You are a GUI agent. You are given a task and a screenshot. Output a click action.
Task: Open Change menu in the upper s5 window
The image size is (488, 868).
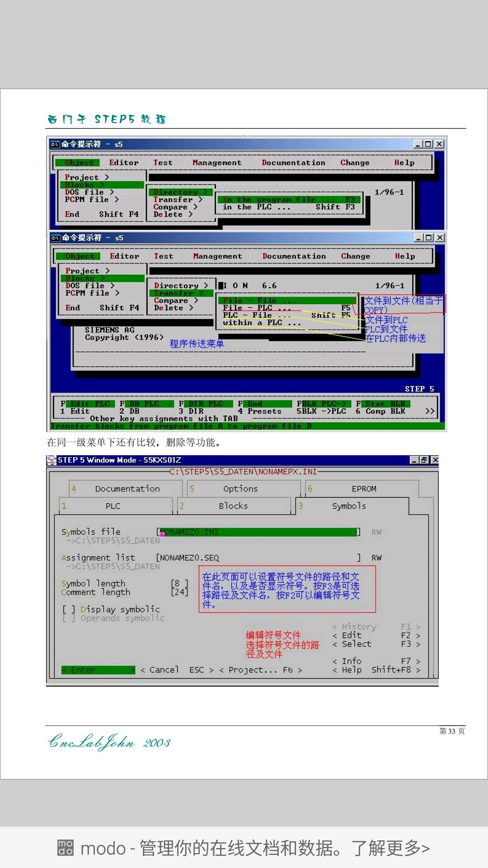[355, 163]
